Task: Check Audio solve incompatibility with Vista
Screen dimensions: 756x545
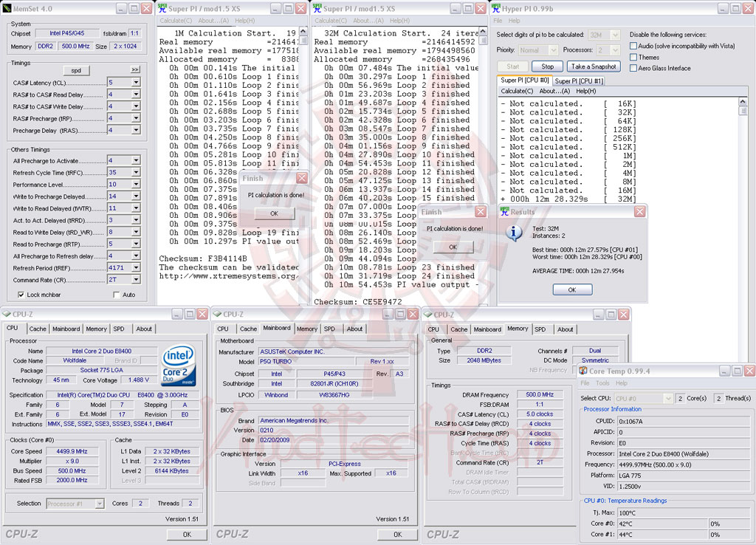Action: (x=633, y=46)
